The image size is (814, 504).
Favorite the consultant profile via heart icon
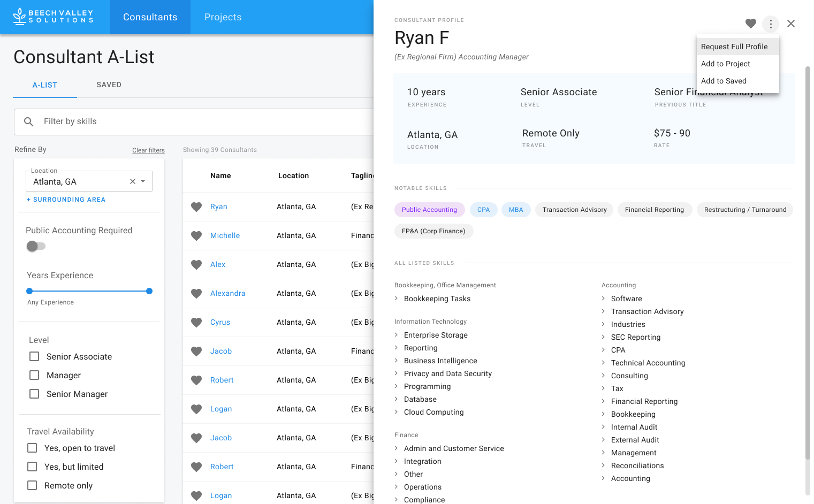pyautogui.click(x=750, y=24)
